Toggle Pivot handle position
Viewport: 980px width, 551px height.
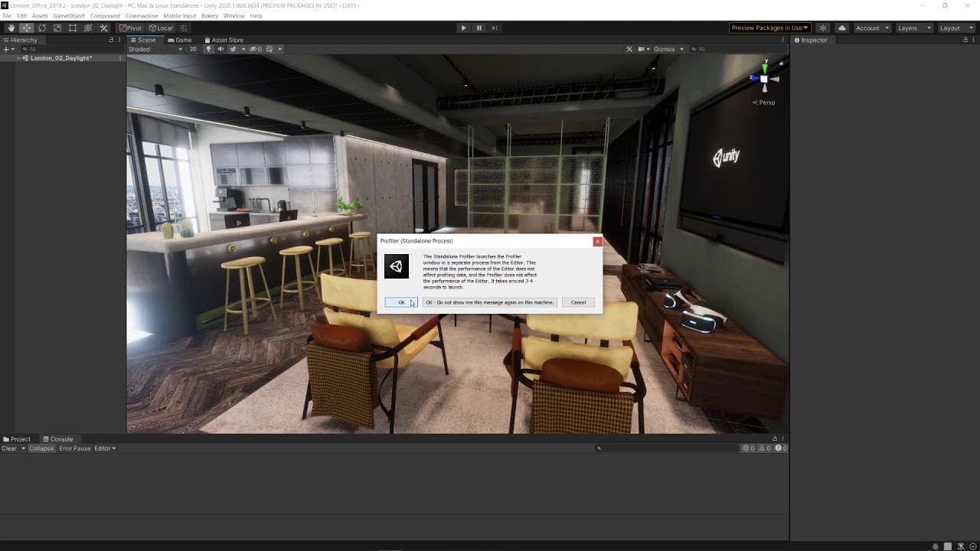click(x=131, y=28)
